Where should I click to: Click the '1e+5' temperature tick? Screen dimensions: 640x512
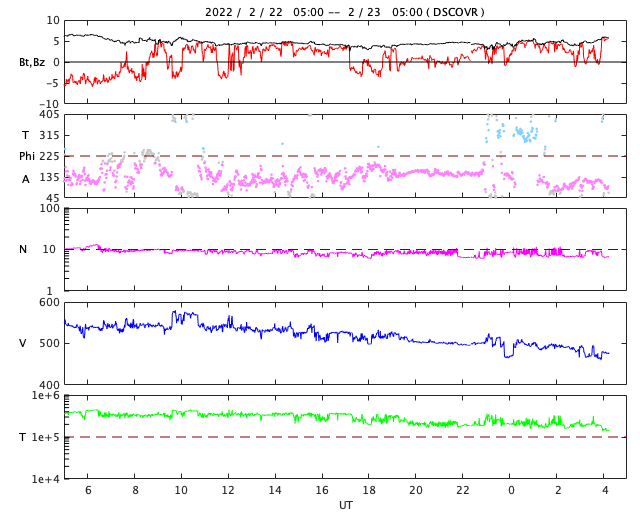pos(46,437)
